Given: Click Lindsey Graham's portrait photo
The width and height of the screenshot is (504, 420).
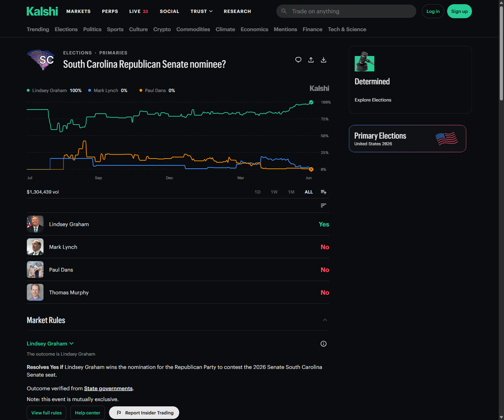Looking at the screenshot, I should [35, 224].
